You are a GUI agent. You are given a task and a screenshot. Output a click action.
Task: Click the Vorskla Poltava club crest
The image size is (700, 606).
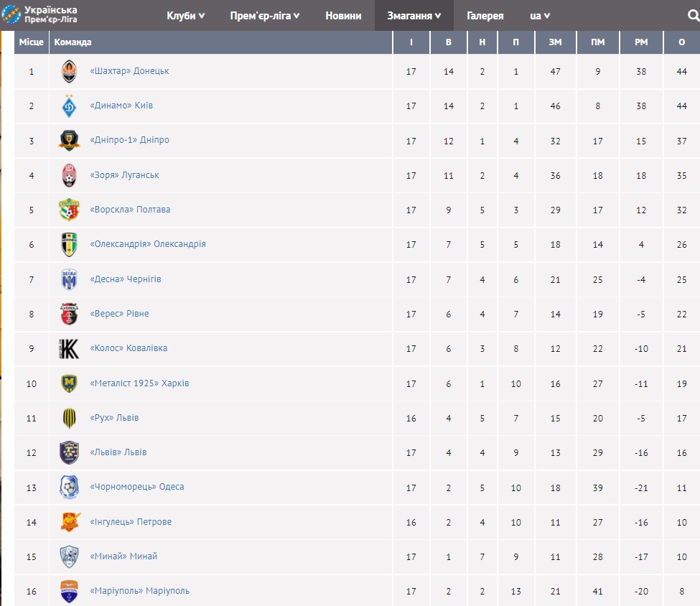click(69, 210)
